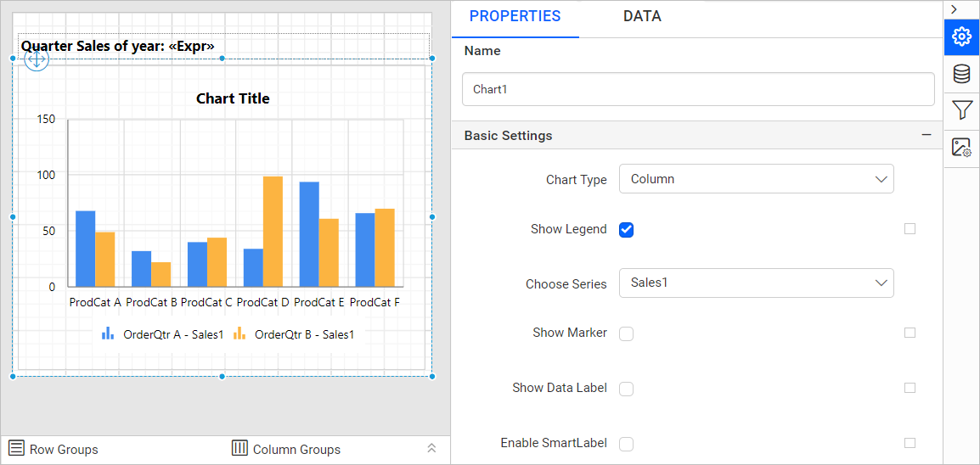980x465 pixels.
Task: Switch to the DATA tab
Action: [x=642, y=17]
